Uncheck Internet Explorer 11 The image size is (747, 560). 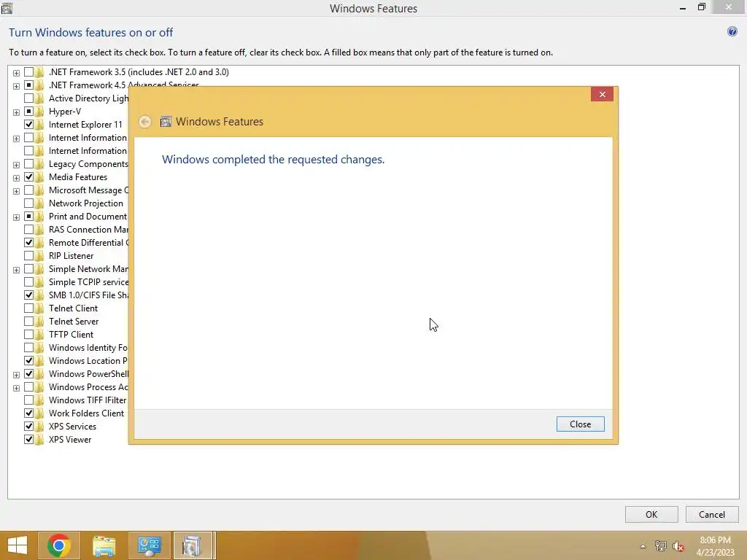tap(28, 125)
